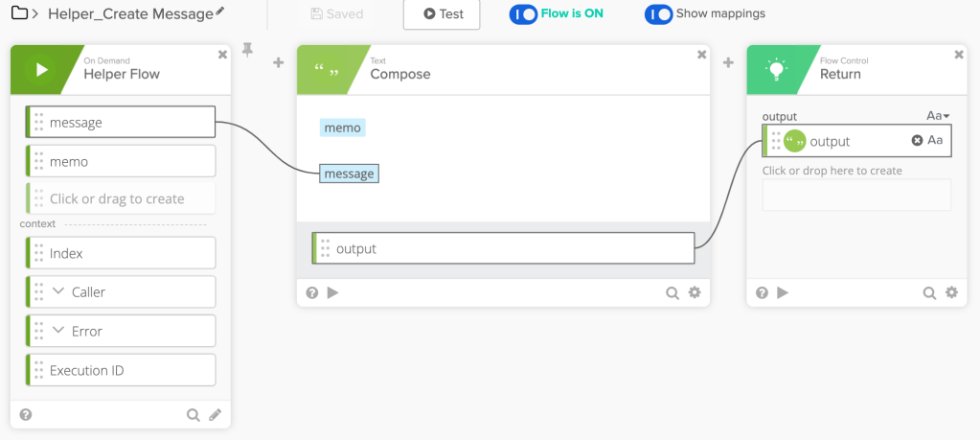
Task: Edit Helper Flow card with pencil icon
Action: point(216,414)
